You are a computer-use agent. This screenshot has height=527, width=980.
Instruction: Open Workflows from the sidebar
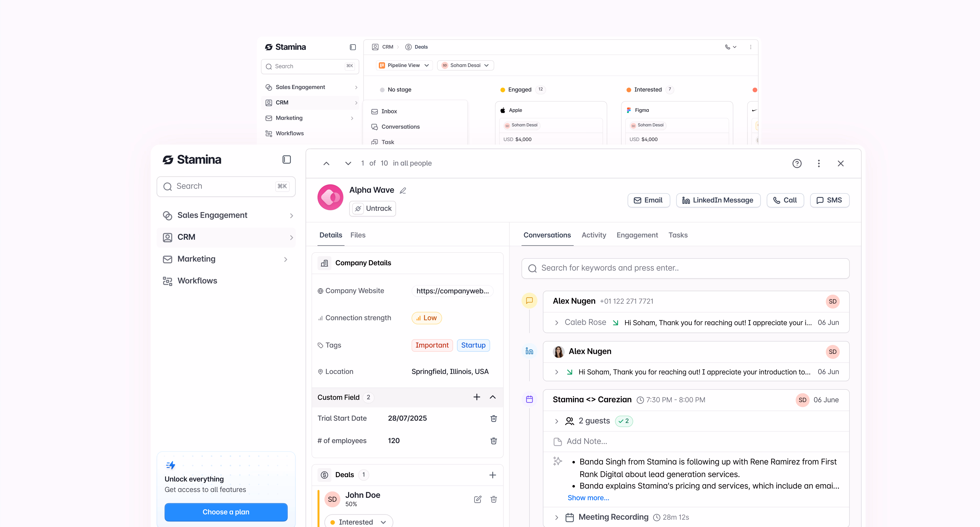coord(197,281)
